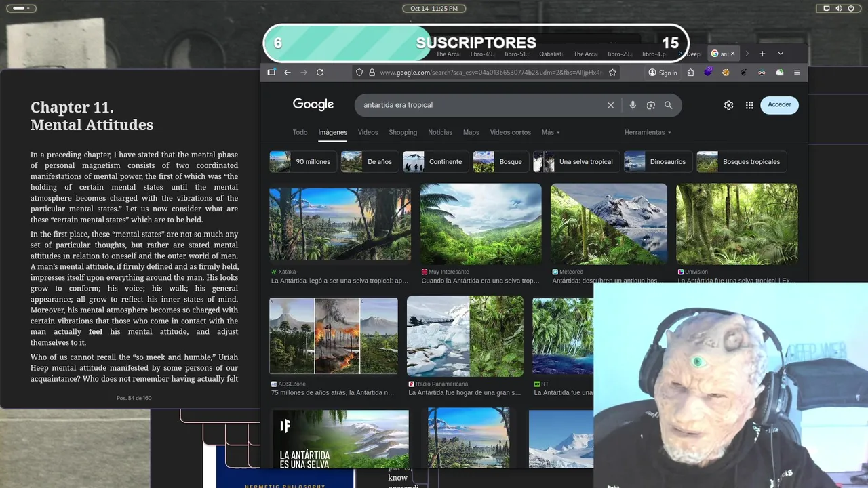This screenshot has height=488, width=868.
Task: Click the browser URL address bar
Action: (490, 73)
